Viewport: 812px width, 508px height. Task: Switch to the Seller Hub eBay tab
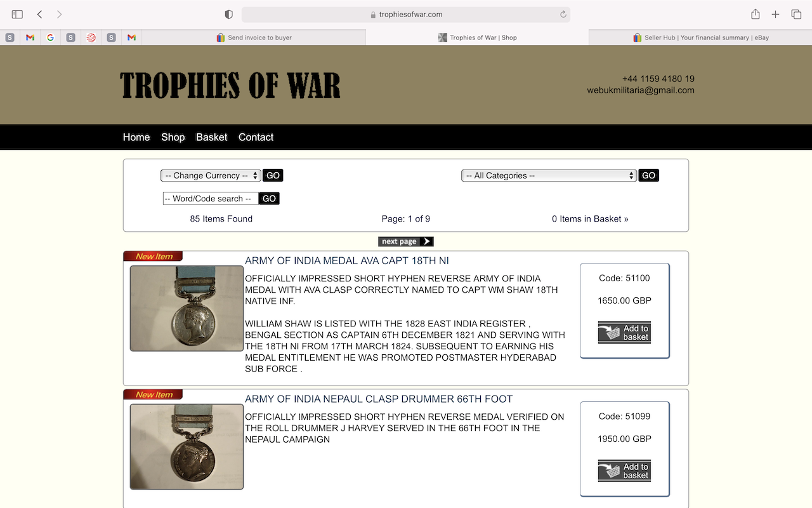pos(700,37)
